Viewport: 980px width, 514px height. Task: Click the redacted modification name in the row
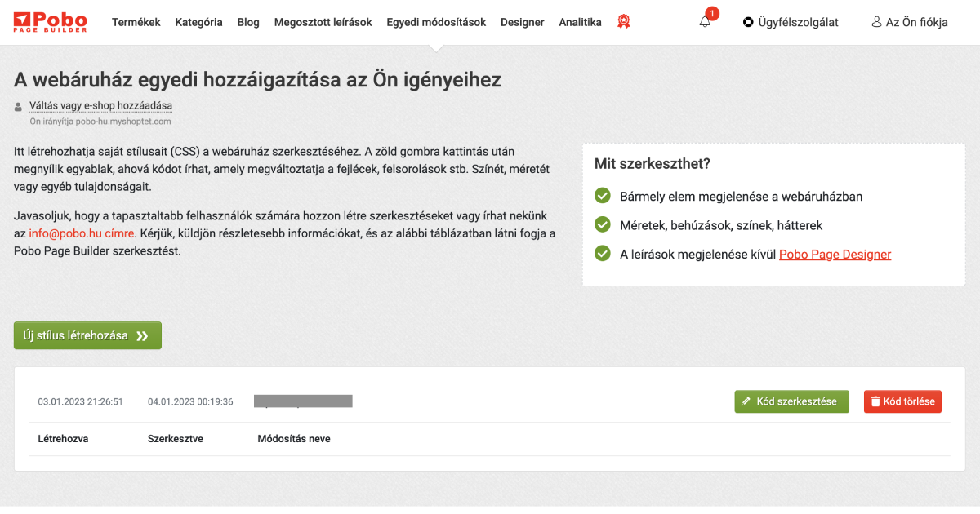pos(303,401)
